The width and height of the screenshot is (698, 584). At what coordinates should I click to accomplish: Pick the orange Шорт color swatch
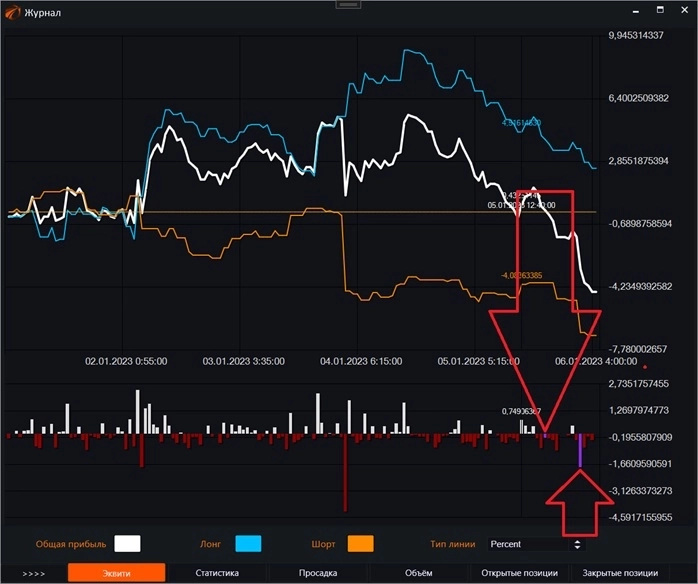pyautogui.click(x=360, y=544)
